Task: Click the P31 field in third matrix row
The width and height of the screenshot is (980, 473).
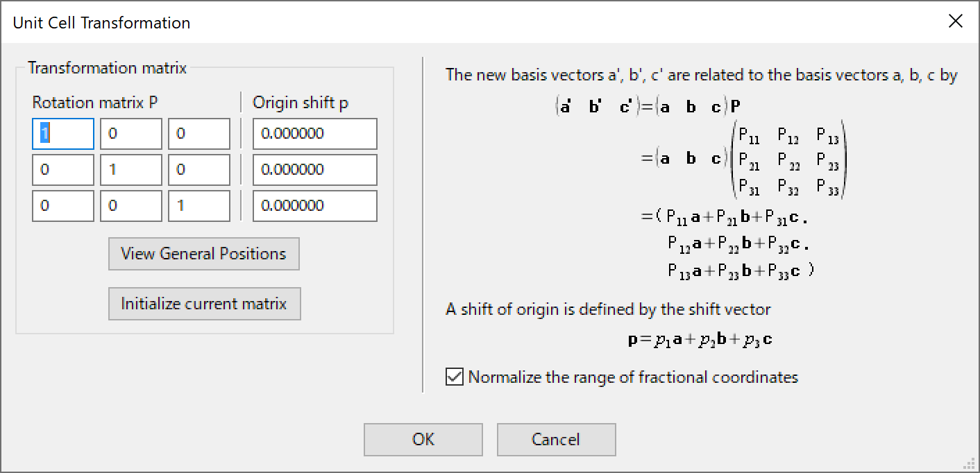Action: tap(63, 206)
